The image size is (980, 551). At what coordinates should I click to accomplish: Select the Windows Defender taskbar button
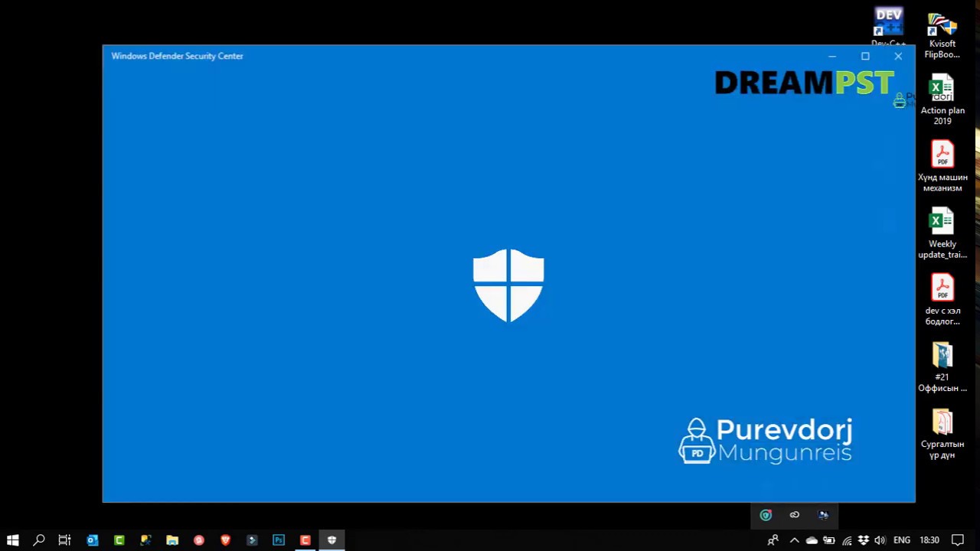coord(332,540)
